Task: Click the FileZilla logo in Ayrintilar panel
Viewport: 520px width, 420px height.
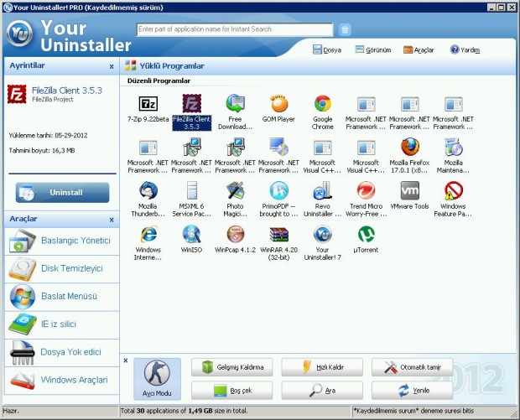Action: point(17,94)
